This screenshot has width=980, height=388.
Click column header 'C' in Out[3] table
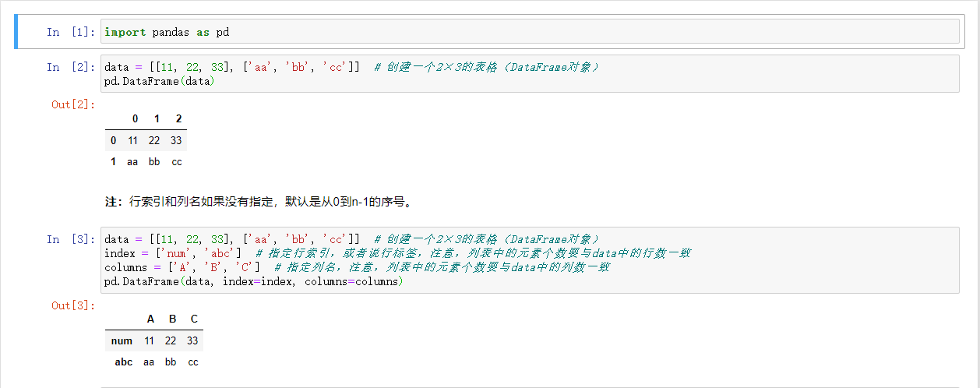point(194,319)
